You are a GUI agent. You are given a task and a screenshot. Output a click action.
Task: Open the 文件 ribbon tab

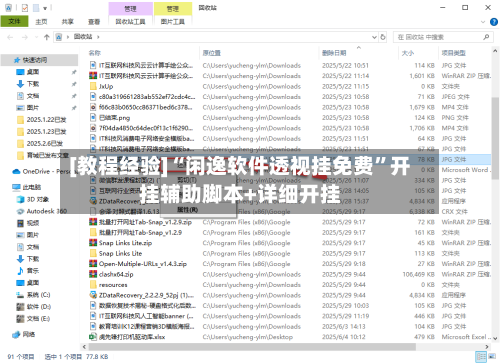pyautogui.click(x=14, y=22)
